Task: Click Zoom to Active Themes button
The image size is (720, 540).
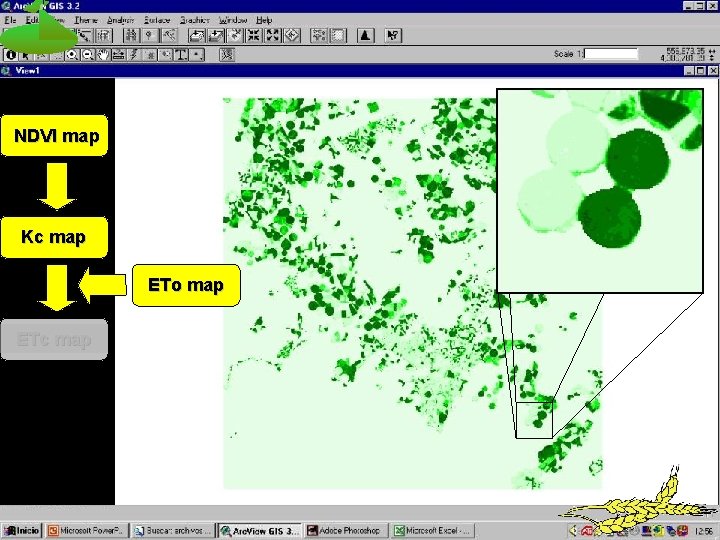Action: [x=216, y=35]
